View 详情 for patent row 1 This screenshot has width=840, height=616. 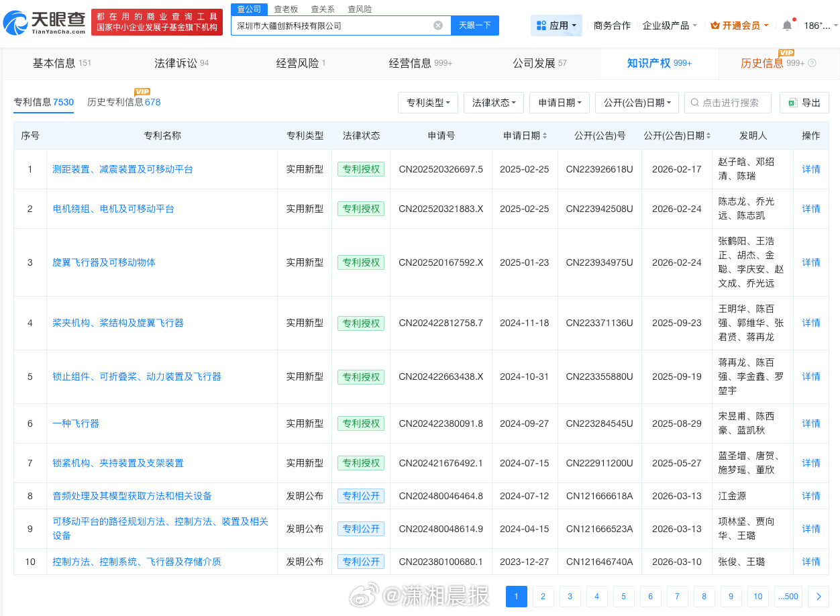coord(810,169)
